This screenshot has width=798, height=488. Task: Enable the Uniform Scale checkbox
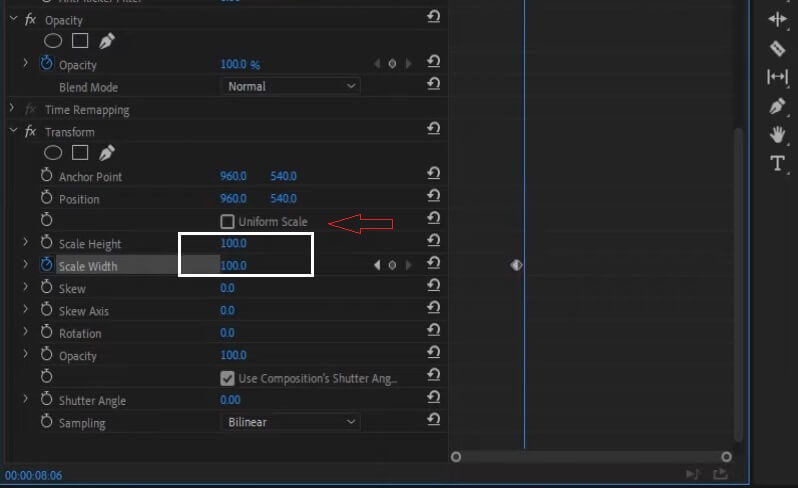(228, 221)
